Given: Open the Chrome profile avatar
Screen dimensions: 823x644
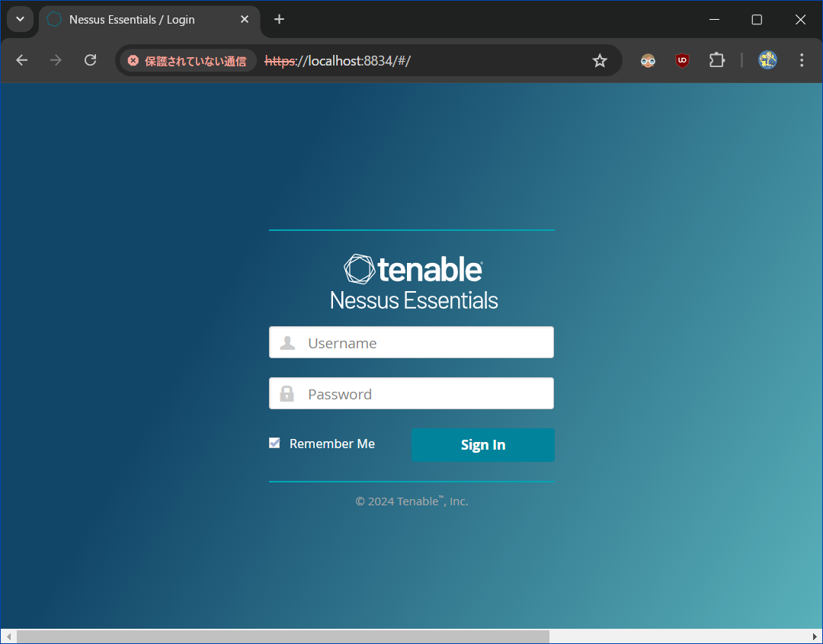Looking at the screenshot, I should click(x=767, y=60).
